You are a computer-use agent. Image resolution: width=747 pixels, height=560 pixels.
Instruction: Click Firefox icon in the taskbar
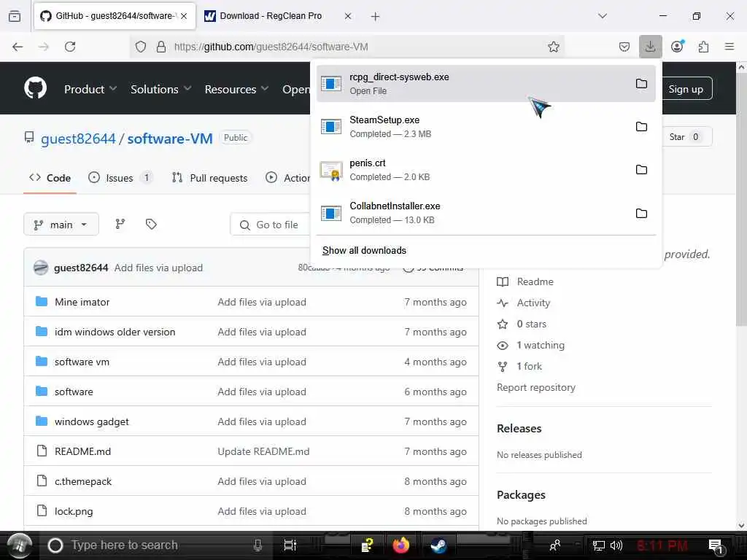click(x=401, y=545)
